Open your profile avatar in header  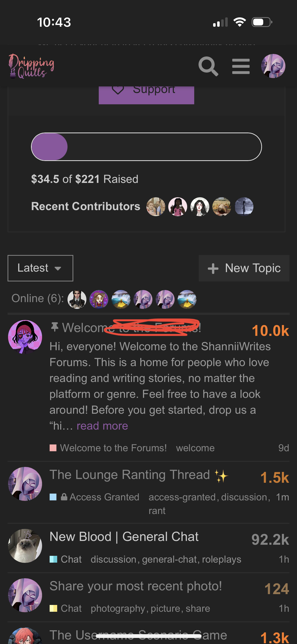[x=273, y=66]
